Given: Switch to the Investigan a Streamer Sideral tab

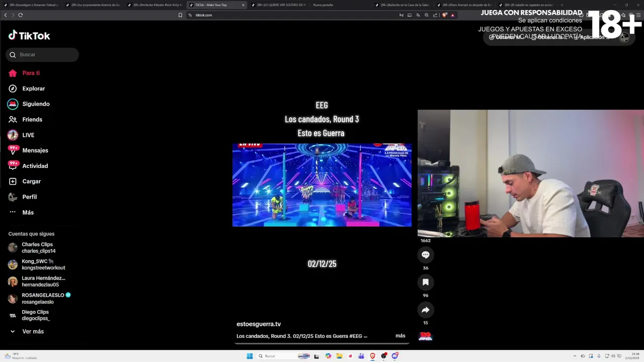Looking at the screenshot, I should tap(31, 5).
